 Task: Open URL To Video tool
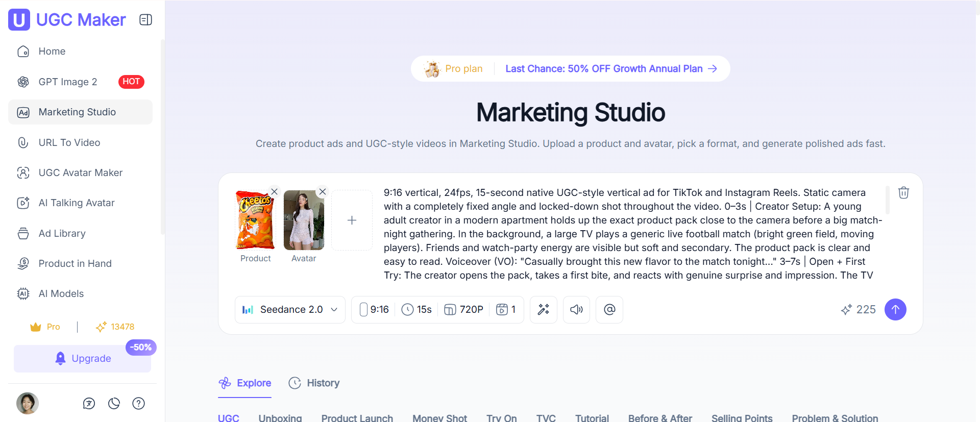coord(80,142)
